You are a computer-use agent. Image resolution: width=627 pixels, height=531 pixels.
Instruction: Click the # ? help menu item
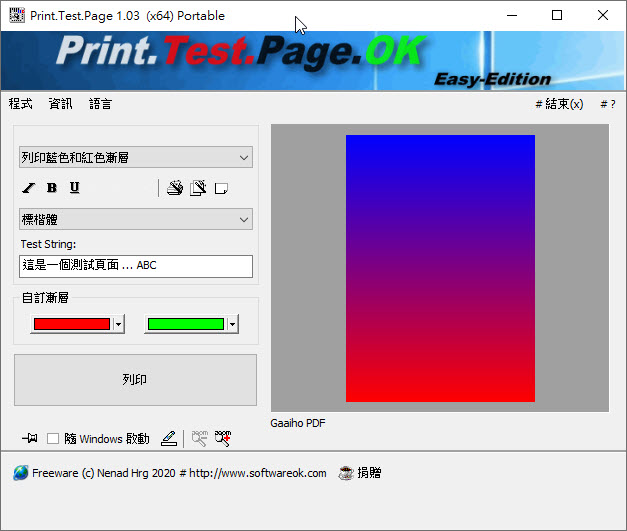coord(608,104)
